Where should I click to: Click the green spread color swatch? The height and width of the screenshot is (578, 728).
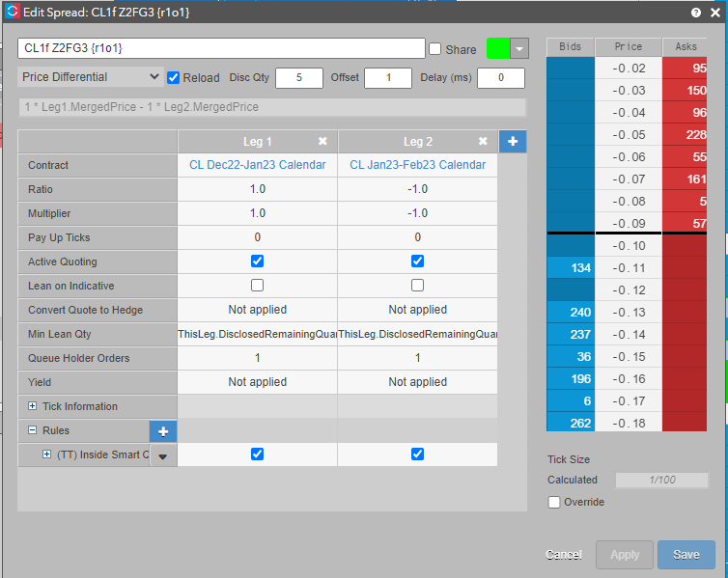coord(498,48)
